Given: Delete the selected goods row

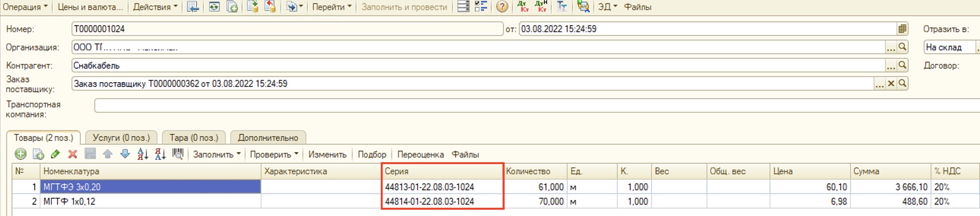Looking at the screenshot, I should click(72, 154).
